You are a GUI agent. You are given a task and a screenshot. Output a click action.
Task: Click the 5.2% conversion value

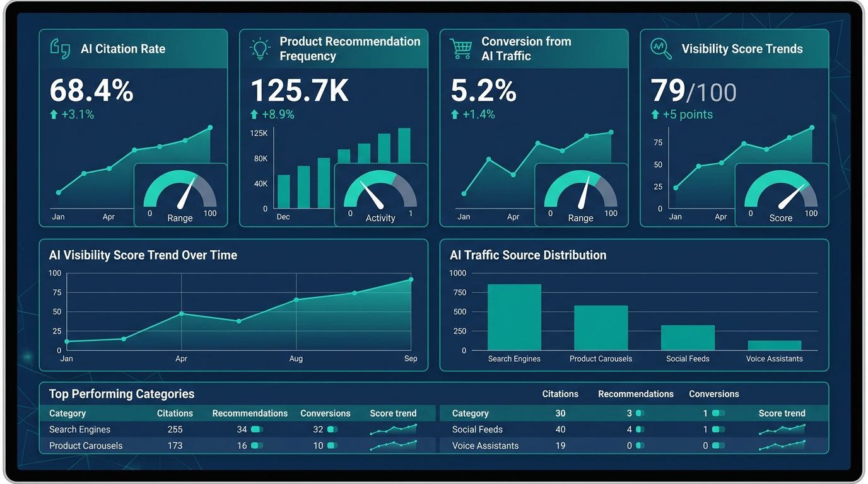tap(484, 91)
